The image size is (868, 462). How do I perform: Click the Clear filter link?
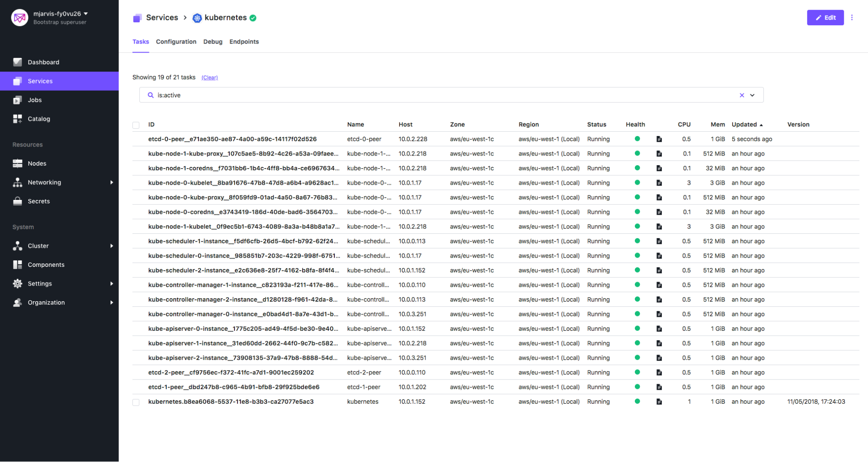point(209,77)
